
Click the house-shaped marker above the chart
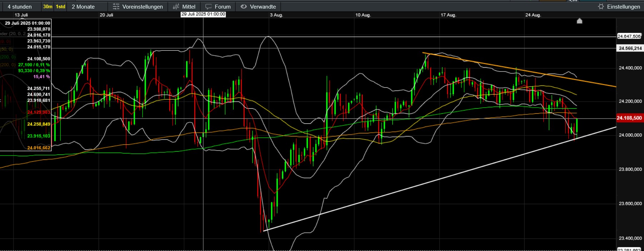click(580, 21)
